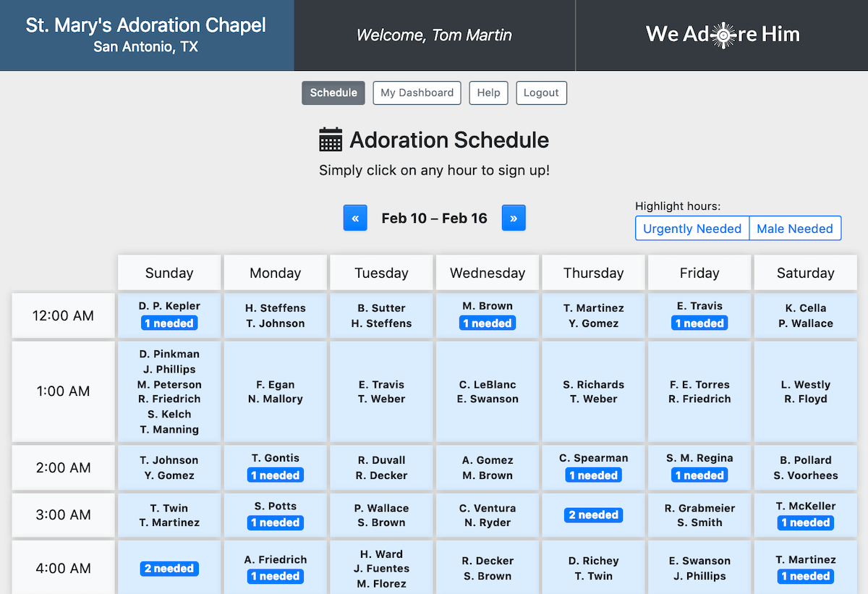Toggle Urgently Needed hour highlighting

click(692, 229)
